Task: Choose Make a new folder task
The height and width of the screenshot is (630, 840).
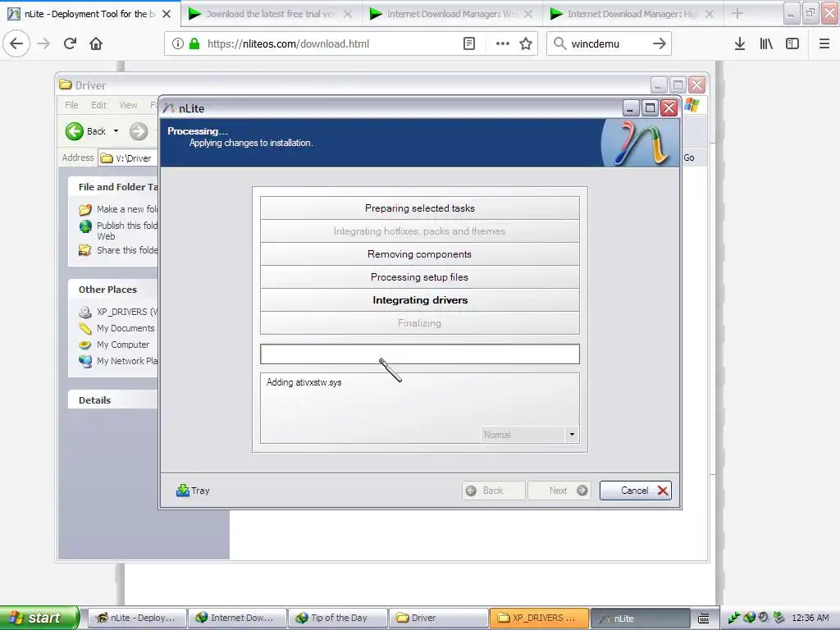Action: (x=119, y=209)
